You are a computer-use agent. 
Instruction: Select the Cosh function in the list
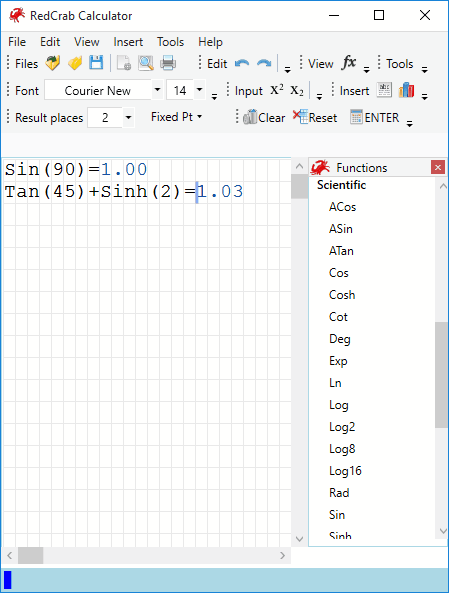pos(342,295)
